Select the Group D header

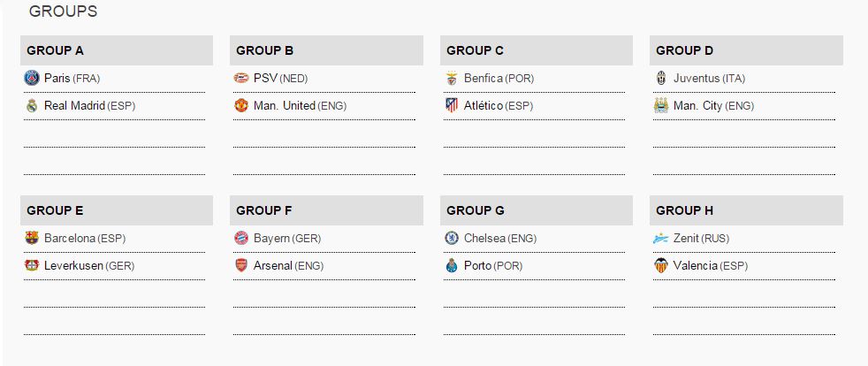pos(746,50)
